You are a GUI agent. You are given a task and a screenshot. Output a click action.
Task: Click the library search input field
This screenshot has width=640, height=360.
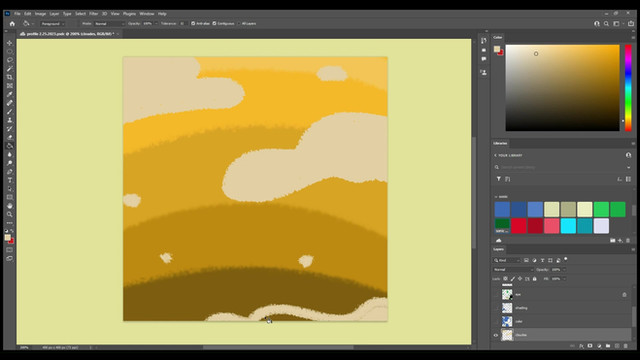pos(560,167)
